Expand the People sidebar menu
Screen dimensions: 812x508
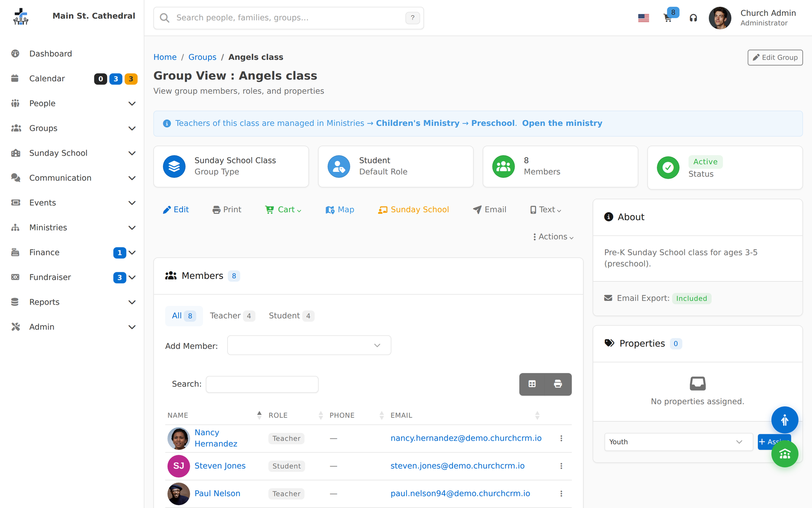click(x=72, y=103)
